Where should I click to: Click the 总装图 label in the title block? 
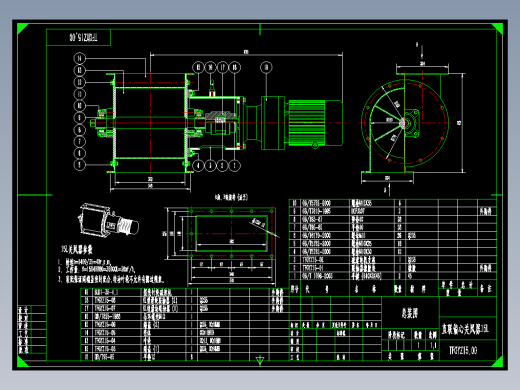(x=410, y=313)
